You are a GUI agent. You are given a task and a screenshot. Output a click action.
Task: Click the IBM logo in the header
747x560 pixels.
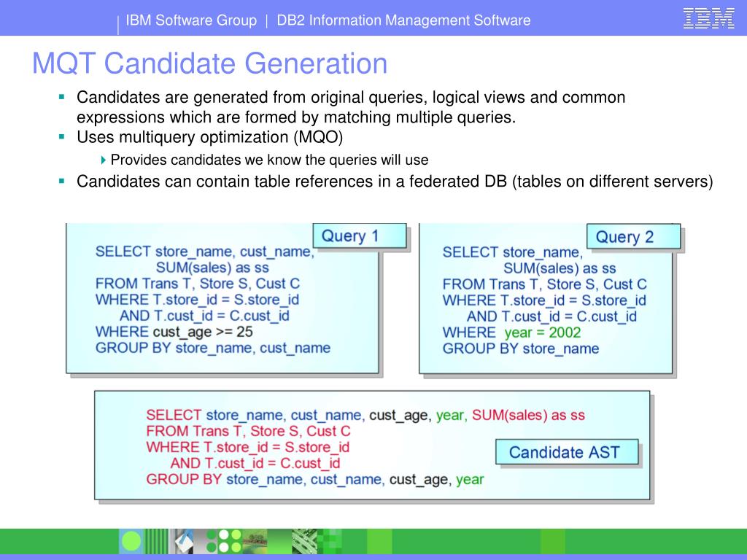pos(708,19)
